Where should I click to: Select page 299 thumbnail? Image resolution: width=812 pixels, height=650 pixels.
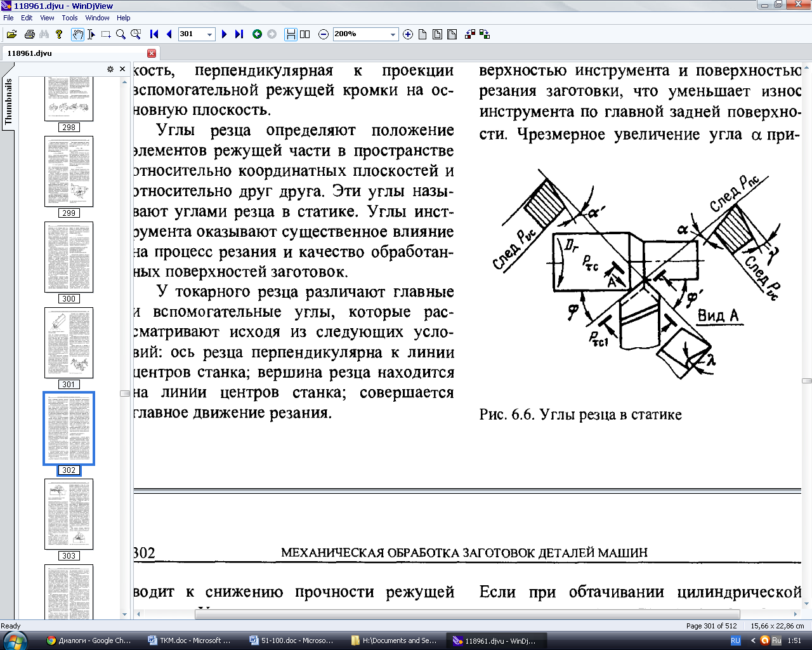coord(69,171)
